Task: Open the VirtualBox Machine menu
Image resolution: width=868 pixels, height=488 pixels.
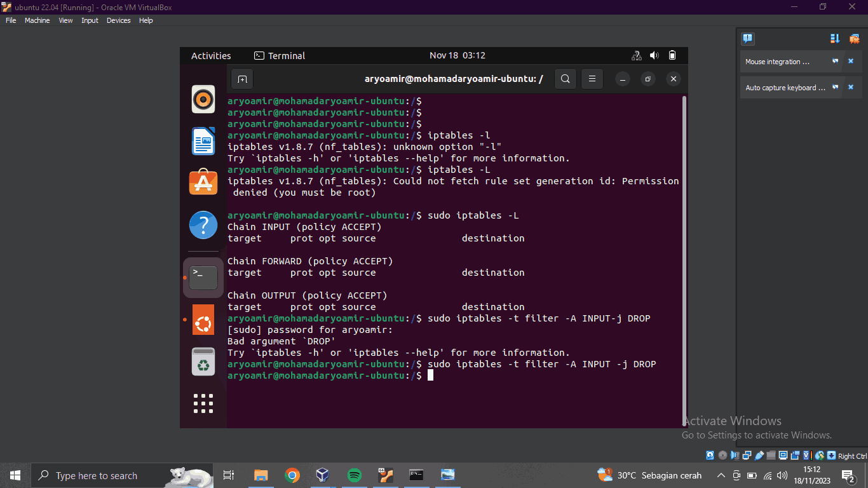Action: point(37,20)
